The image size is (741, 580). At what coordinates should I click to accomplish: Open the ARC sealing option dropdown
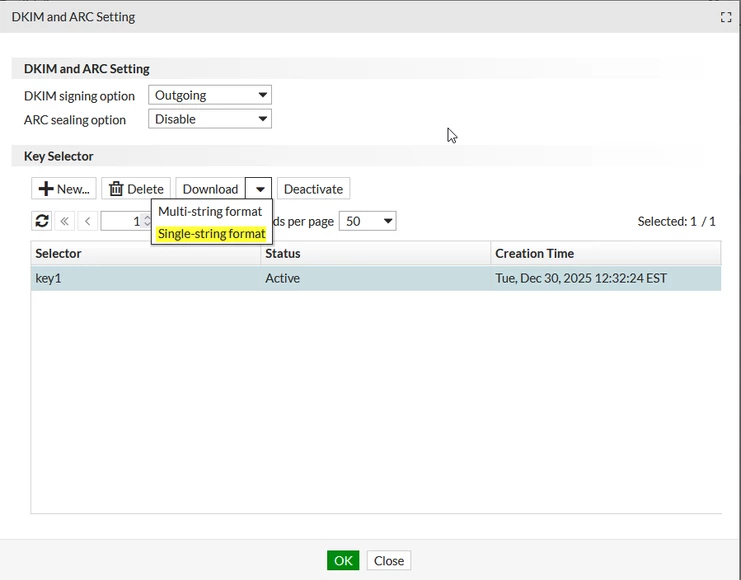[x=210, y=119]
